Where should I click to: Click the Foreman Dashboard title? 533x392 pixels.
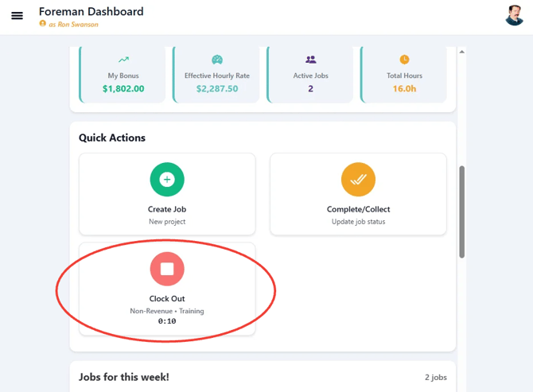[91, 12]
